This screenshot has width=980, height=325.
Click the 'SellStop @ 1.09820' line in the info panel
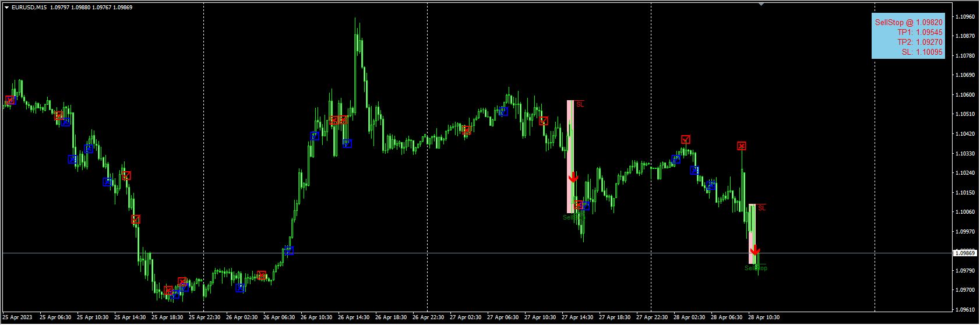coord(908,22)
